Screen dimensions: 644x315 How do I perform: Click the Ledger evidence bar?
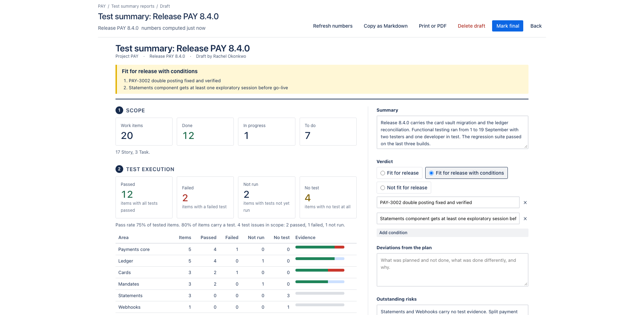pyautogui.click(x=320, y=259)
